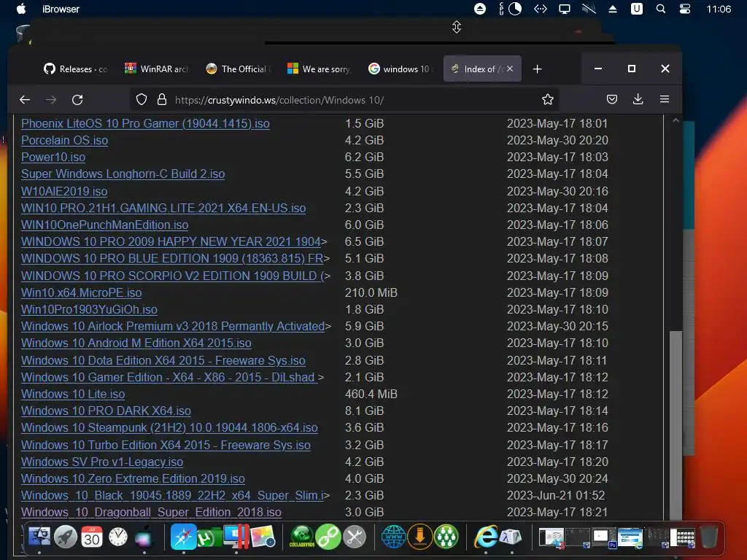This screenshot has width=747, height=560.
Task: Open Parallels Desktop from the dock
Action: pyautogui.click(x=236, y=537)
